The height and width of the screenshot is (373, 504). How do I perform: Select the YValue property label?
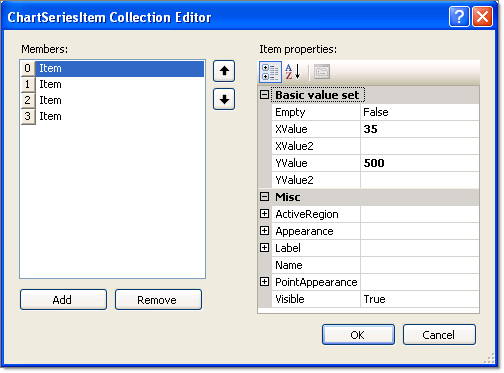click(x=291, y=163)
